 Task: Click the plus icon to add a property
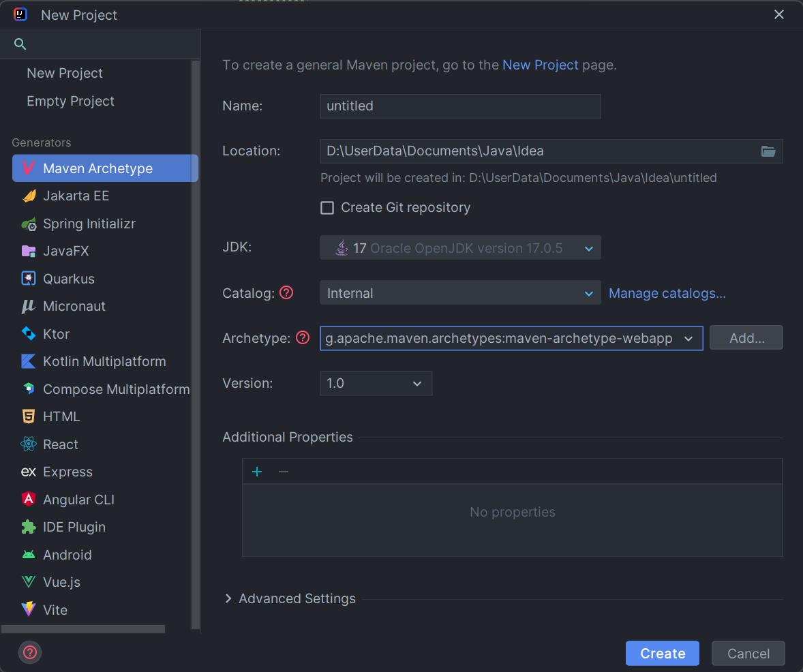(257, 472)
